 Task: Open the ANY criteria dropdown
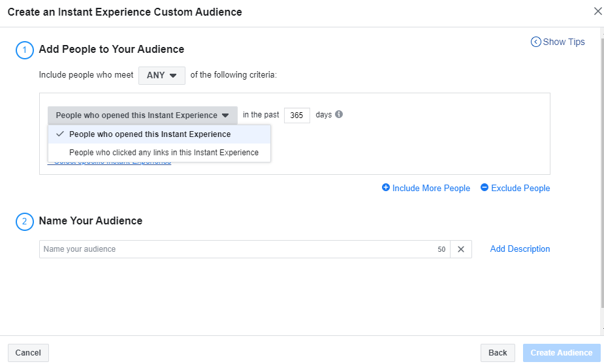coord(161,76)
